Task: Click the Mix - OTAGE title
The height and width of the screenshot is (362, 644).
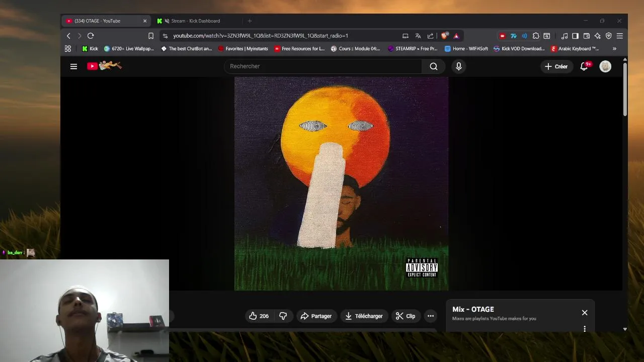Action: pyautogui.click(x=473, y=309)
